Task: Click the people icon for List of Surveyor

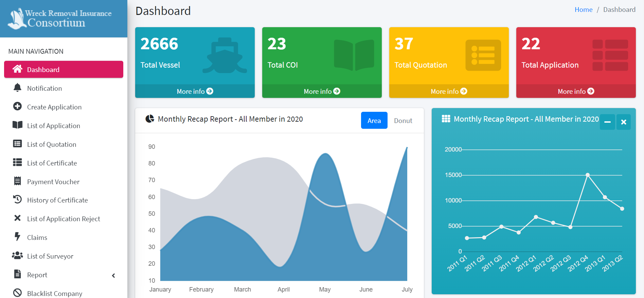Action: (x=17, y=256)
